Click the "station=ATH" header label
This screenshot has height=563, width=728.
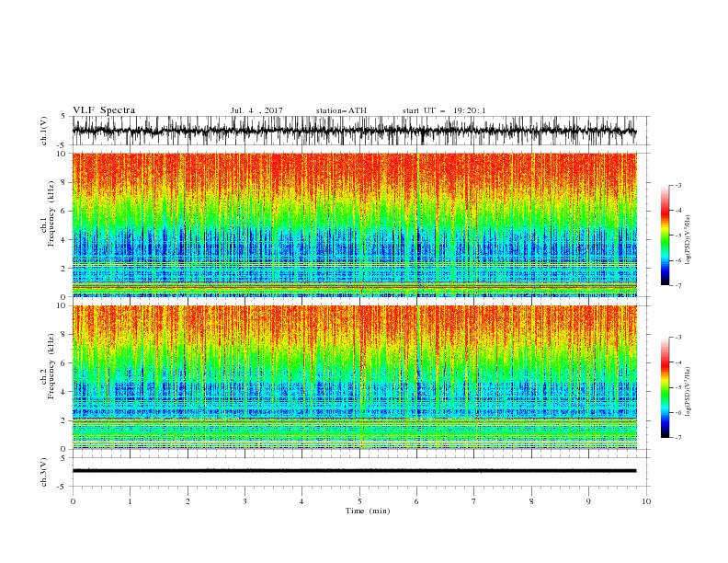pyautogui.click(x=341, y=110)
